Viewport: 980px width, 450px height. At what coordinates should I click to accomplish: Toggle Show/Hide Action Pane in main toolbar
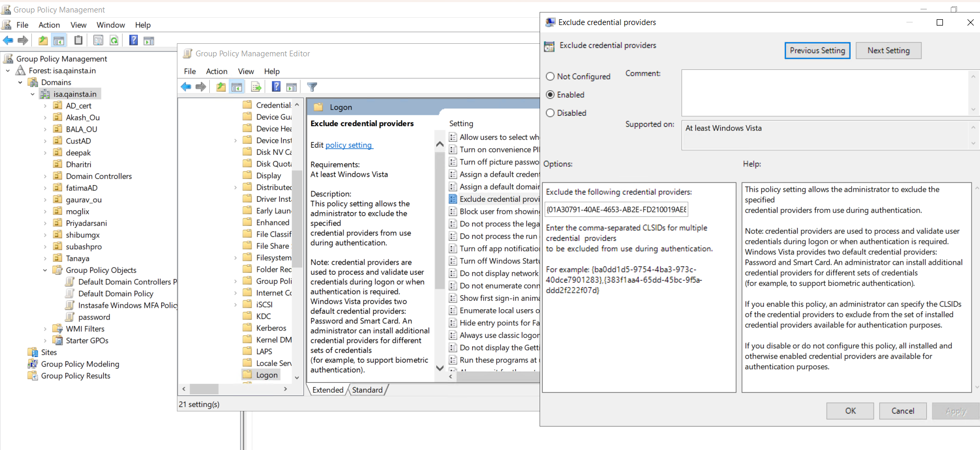[149, 40]
